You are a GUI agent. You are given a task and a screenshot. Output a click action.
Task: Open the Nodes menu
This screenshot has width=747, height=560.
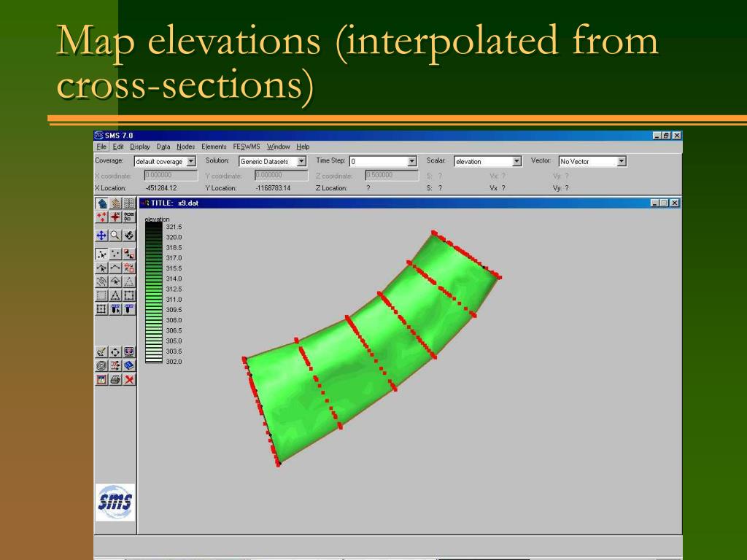186,147
